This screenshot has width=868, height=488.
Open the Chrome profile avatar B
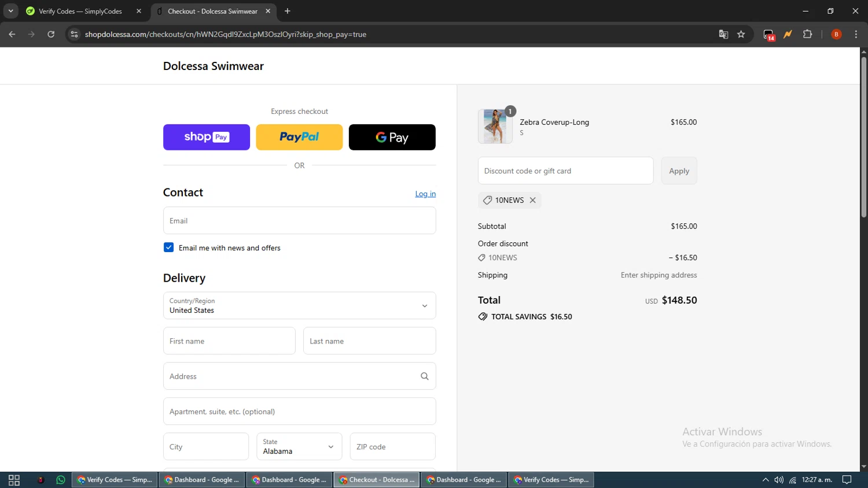(x=836, y=34)
